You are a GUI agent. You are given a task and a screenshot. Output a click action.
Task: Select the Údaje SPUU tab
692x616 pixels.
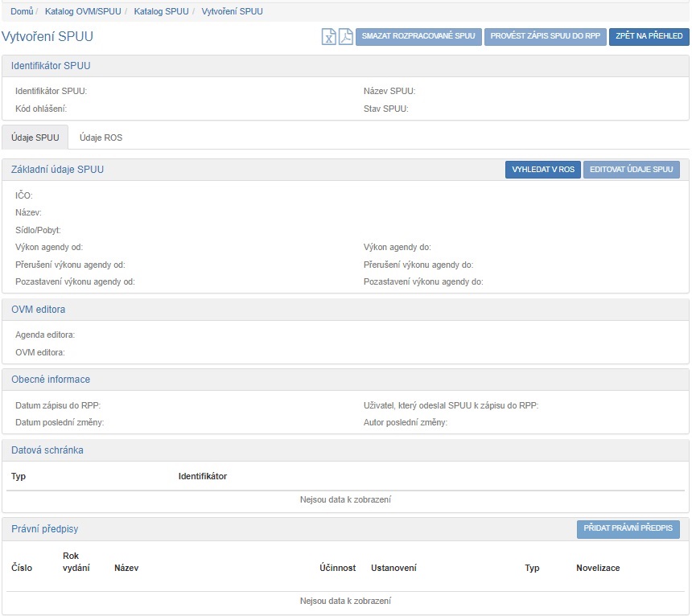(x=35, y=138)
